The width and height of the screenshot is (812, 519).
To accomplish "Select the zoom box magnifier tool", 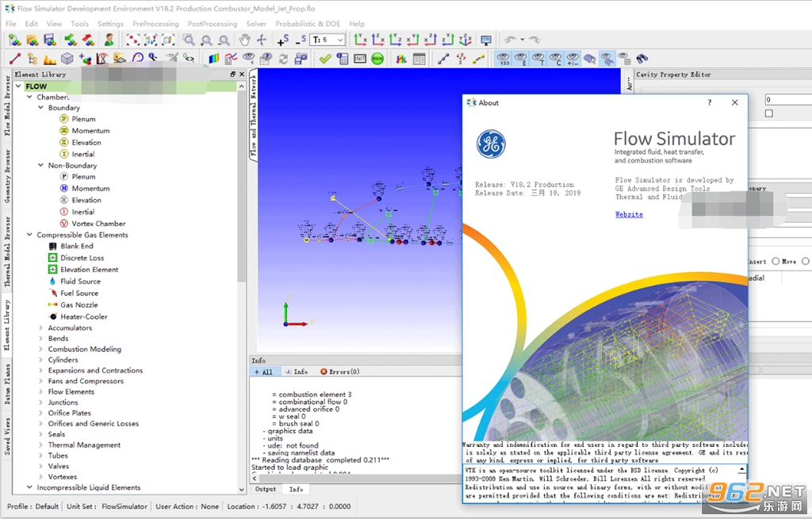I will (x=189, y=40).
